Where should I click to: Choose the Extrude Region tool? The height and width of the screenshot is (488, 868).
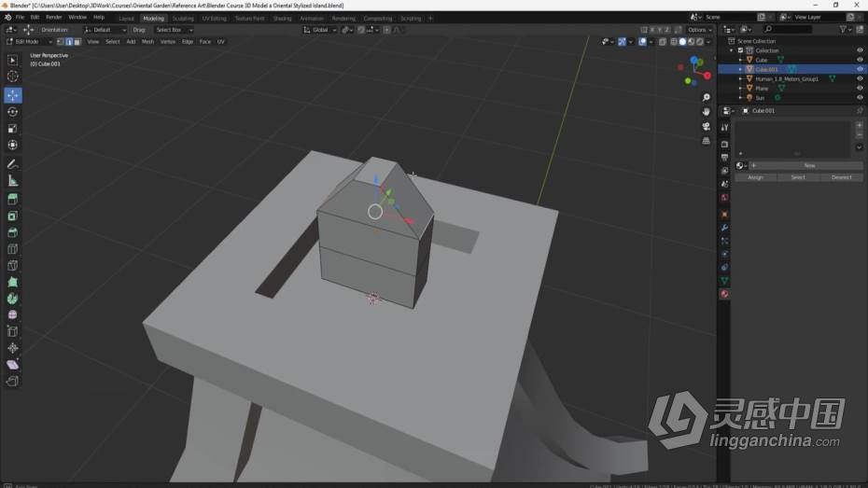click(13, 199)
